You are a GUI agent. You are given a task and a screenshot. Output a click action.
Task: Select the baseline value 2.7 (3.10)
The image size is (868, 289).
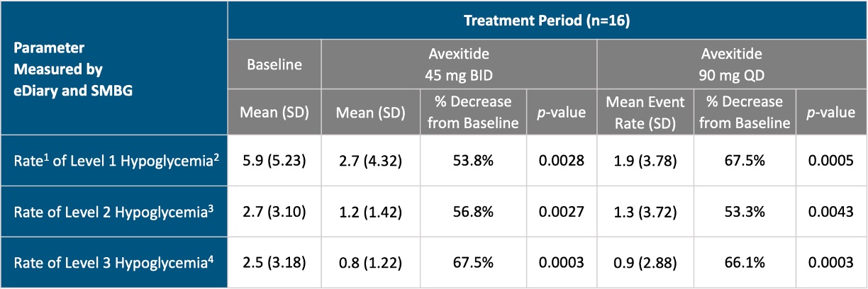click(x=274, y=211)
